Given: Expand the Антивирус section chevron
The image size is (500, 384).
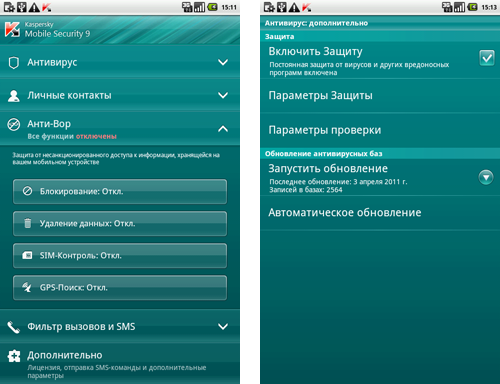Looking at the screenshot, I should click(223, 62).
